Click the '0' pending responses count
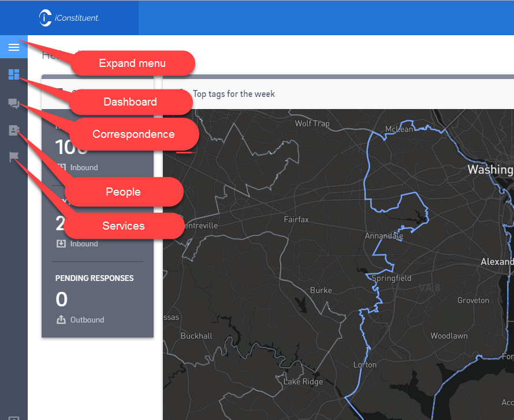 click(x=62, y=299)
